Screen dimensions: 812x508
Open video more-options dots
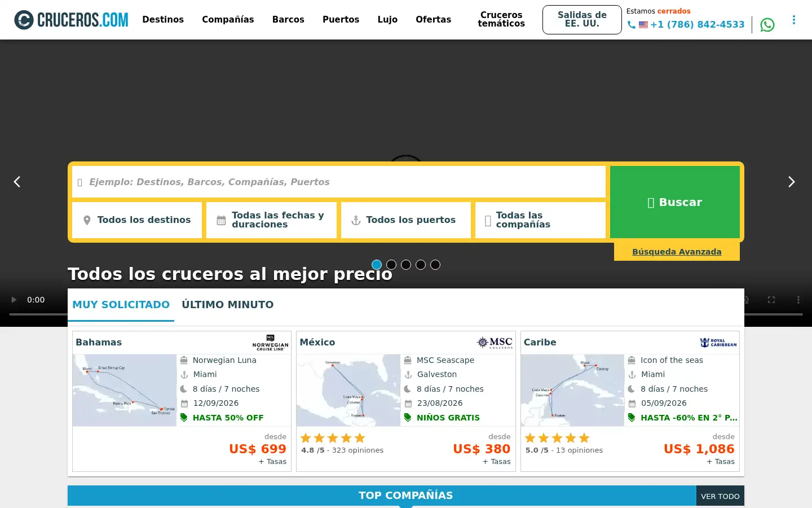coord(798,300)
